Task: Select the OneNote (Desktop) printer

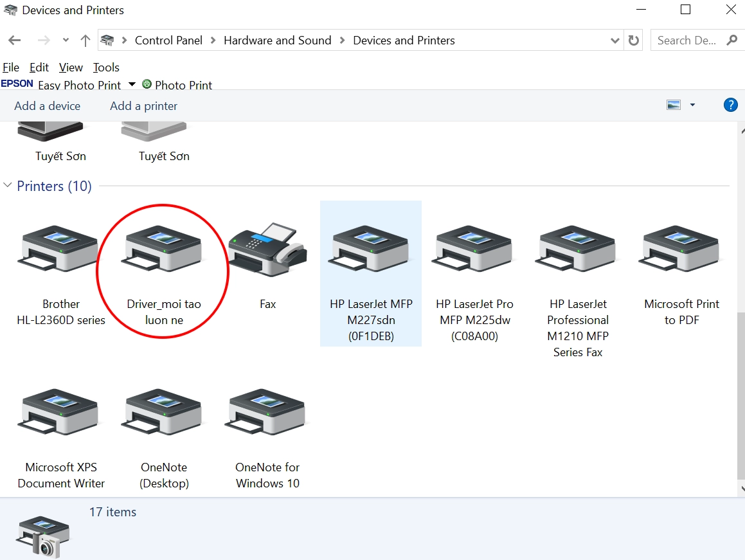Action: pyautogui.click(x=164, y=415)
